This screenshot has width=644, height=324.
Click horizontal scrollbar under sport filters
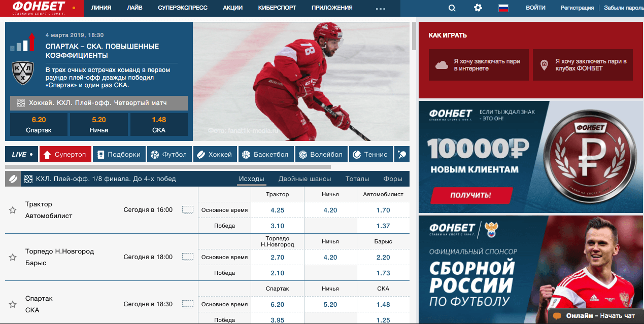click(x=168, y=166)
